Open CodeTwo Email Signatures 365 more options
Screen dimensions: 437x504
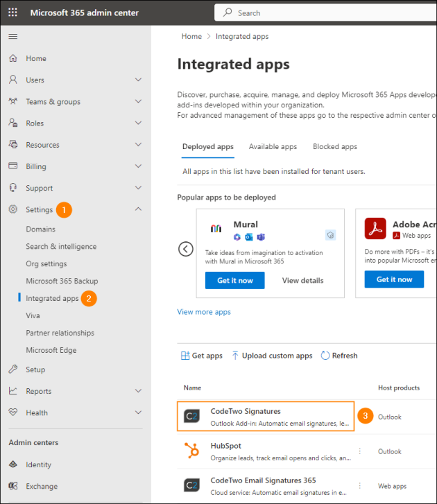[360, 486]
